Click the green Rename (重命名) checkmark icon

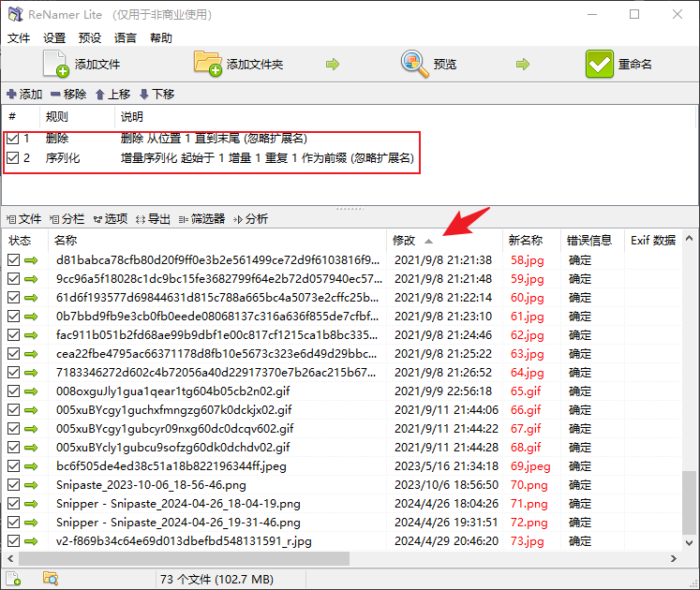click(x=600, y=64)
